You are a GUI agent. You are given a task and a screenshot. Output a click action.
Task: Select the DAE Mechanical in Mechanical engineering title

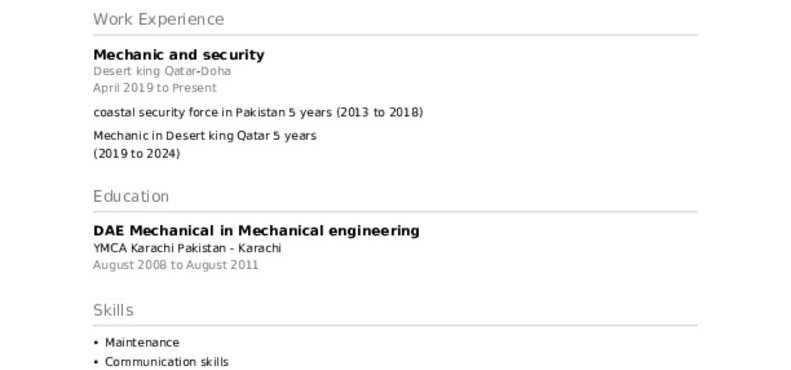(256, 231)
